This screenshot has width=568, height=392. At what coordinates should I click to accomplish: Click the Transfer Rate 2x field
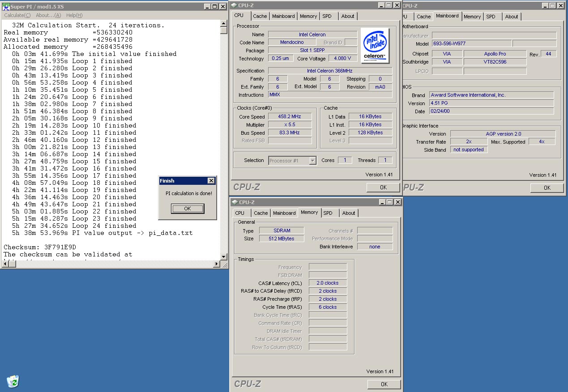point(469,142)
